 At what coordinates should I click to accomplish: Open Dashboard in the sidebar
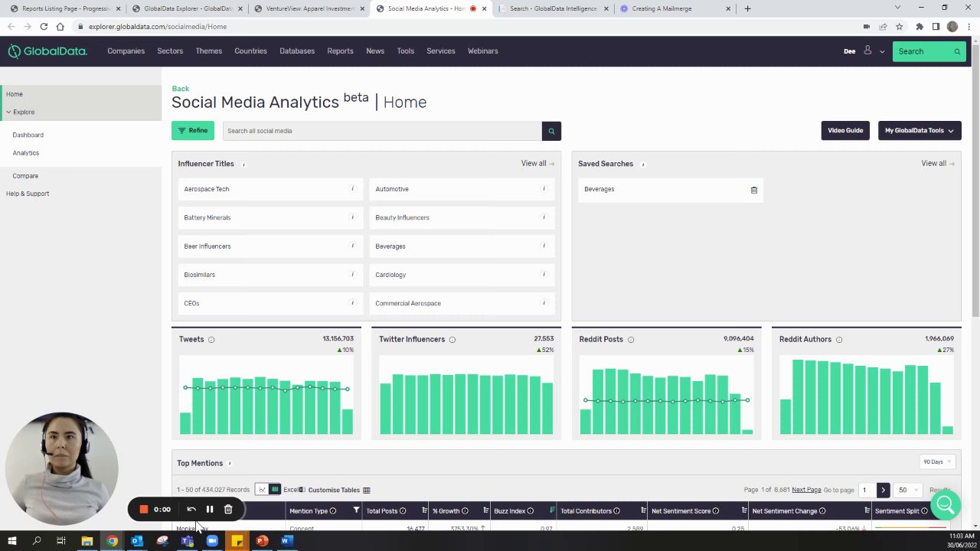28,135
